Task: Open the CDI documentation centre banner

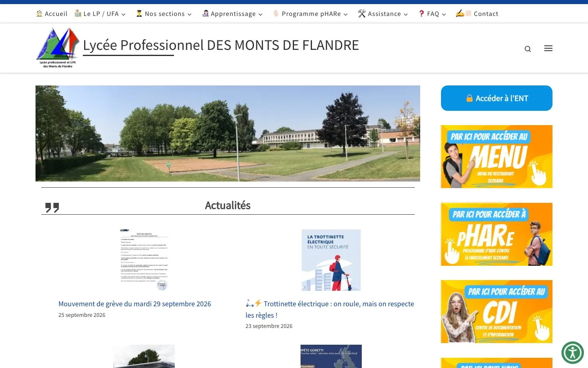Action: click(x=497, y=312)
